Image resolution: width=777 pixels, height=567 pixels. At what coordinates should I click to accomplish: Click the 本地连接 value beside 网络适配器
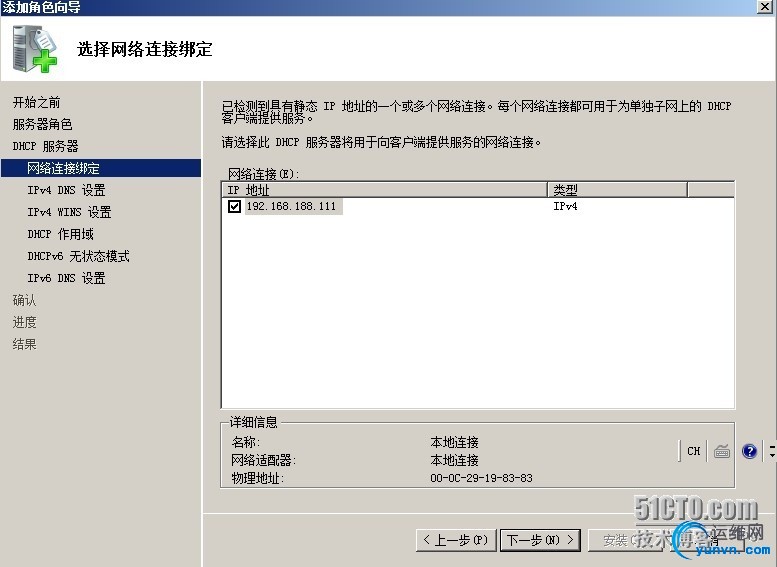click(x=454, y=460)
